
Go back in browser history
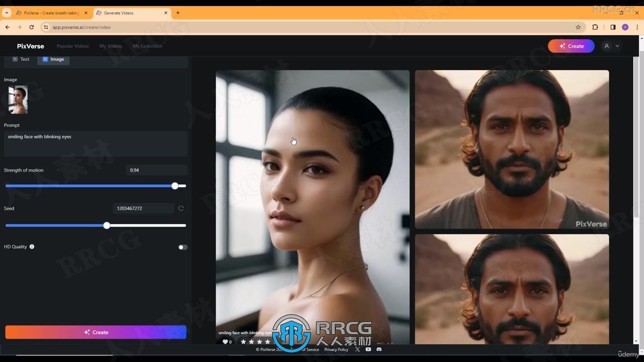click(8, 27)
